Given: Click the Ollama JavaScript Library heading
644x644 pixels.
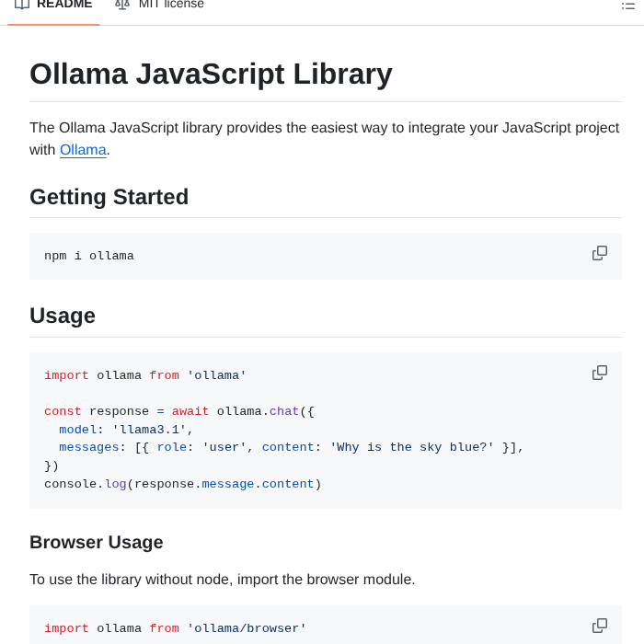Looking at the screenshot, I should click(x=211, y=74).
